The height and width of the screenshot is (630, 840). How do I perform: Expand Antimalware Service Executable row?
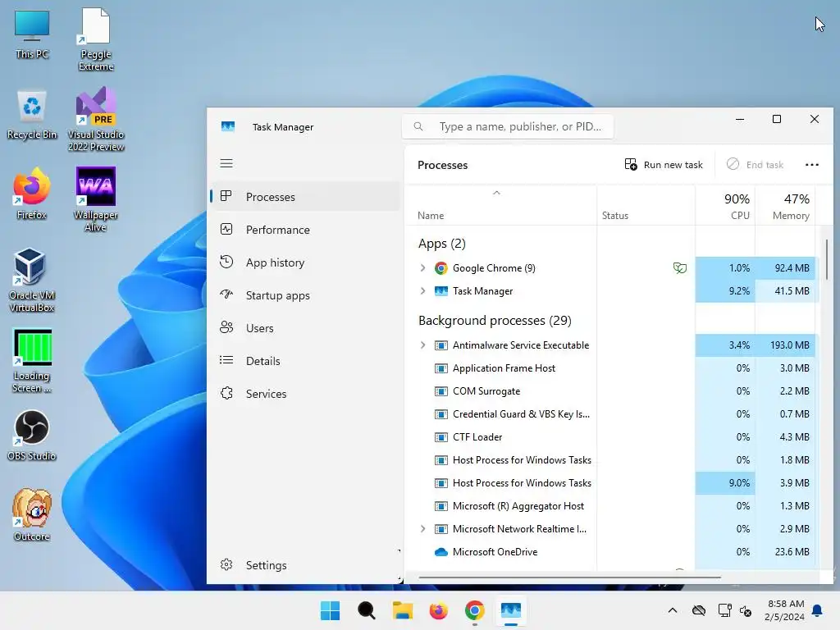pyautogui.click(x=422, y=345)
